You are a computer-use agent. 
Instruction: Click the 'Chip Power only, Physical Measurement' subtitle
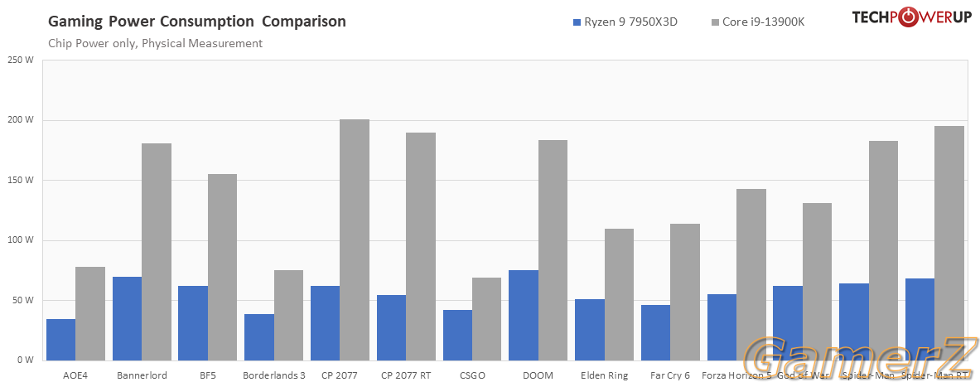[x=155, y=44]
